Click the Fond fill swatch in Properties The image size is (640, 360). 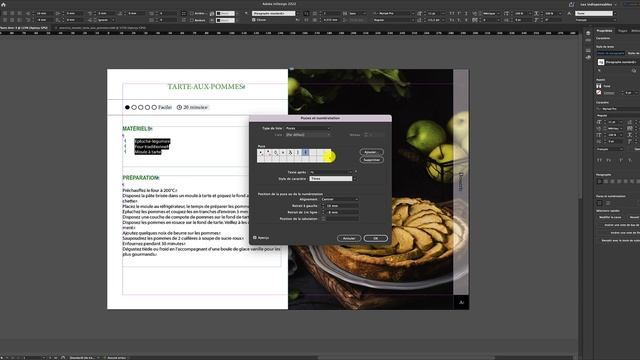coord(599,86)
